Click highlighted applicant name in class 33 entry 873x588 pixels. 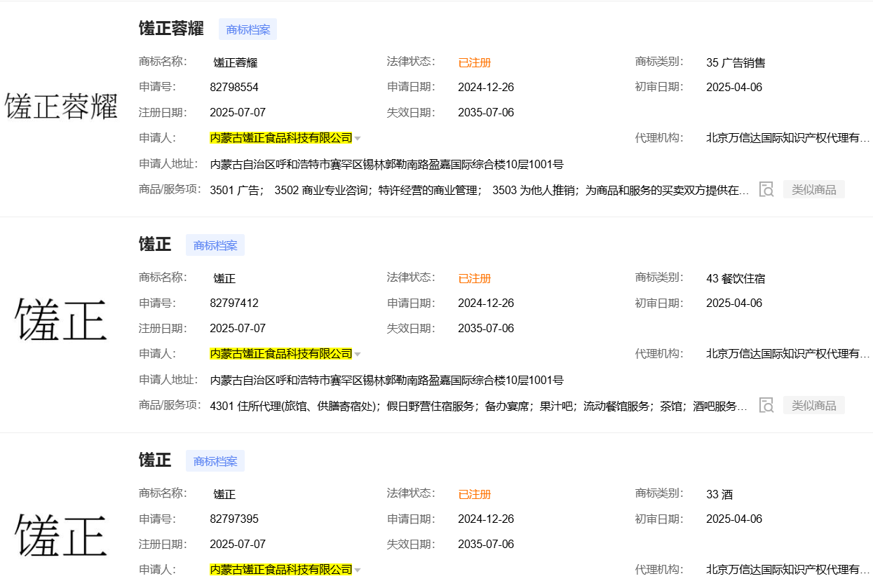[x=280, y=570]
